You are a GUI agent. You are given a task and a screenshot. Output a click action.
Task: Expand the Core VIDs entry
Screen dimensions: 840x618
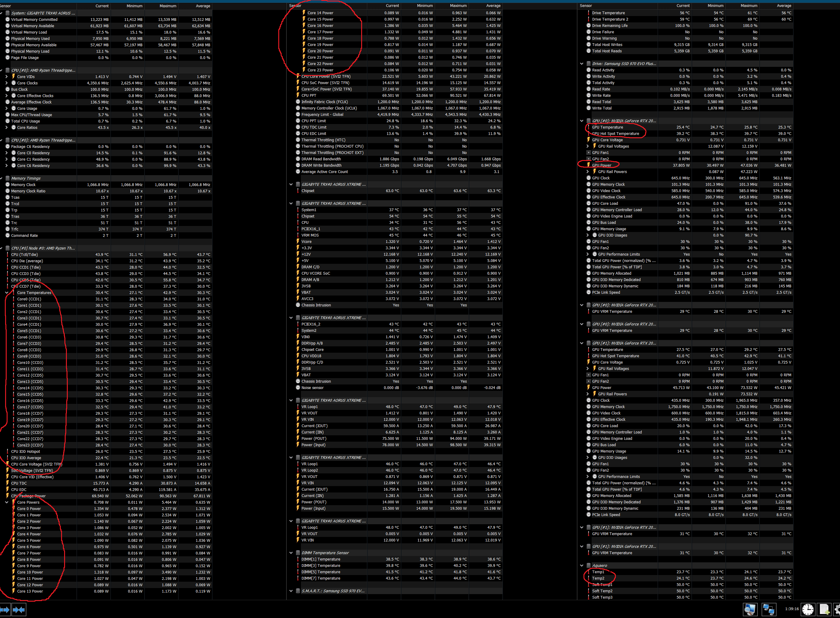tap(6, 77)
